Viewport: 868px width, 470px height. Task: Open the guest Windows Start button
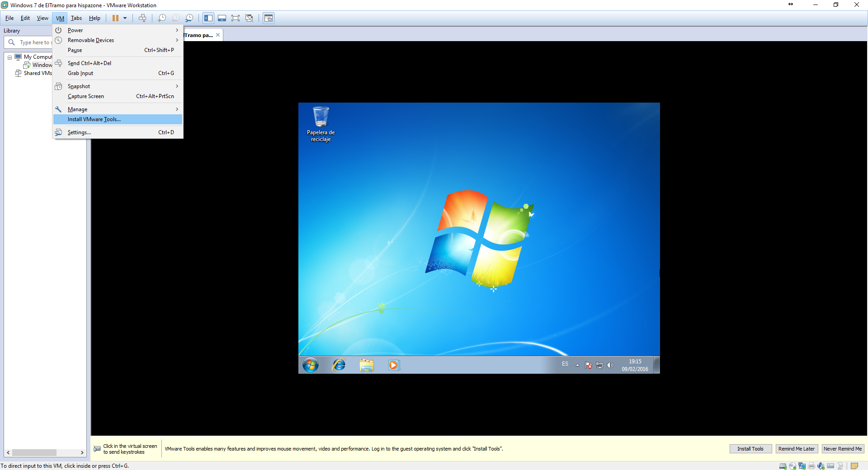(311, 365)
